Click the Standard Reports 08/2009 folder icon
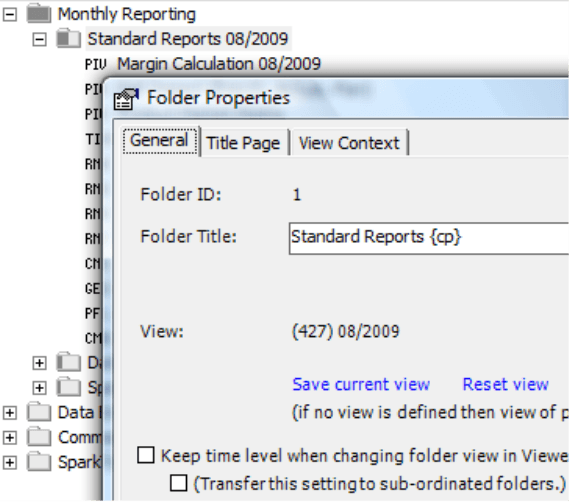This screenshot has width=569, height=502. [x=69, y=38]
